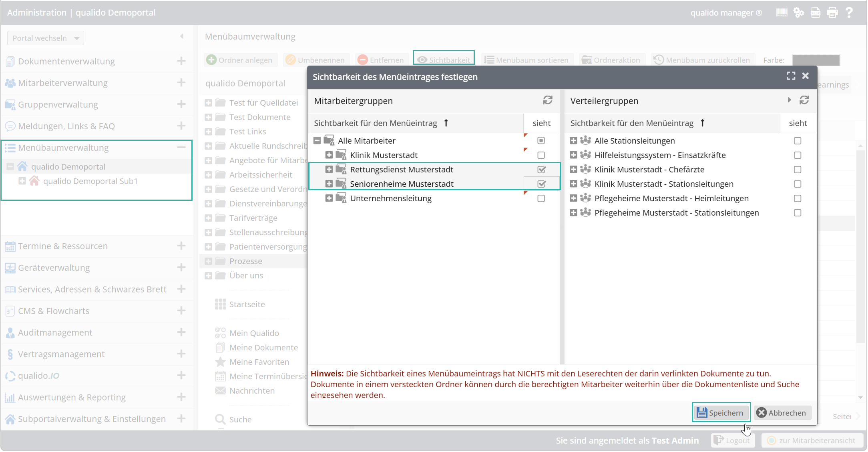
Task: Refresh the Verteilergruppen panel
Action: [x=804, y=100]
